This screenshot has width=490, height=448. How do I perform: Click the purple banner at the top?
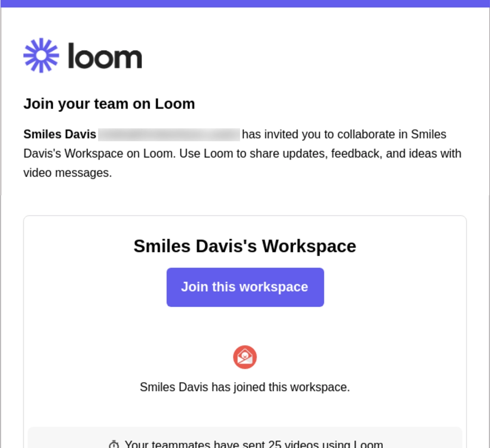[x=245, y=3]
